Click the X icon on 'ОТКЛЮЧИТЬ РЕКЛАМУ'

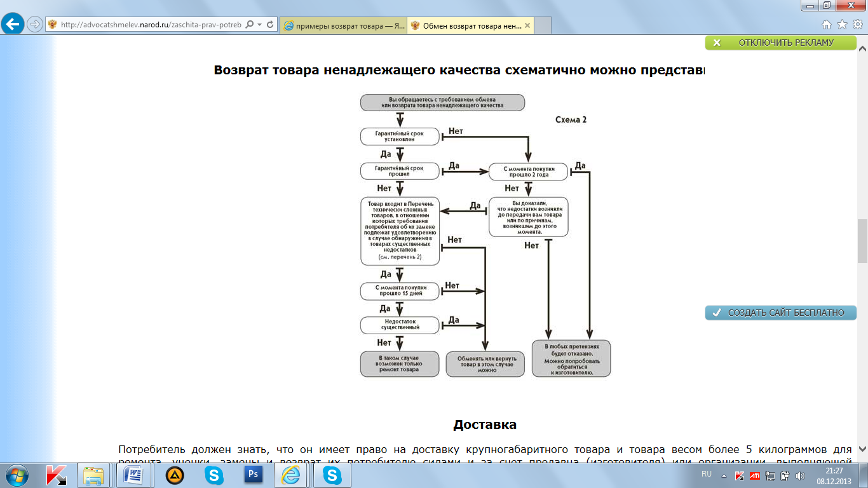click(717, 43)
